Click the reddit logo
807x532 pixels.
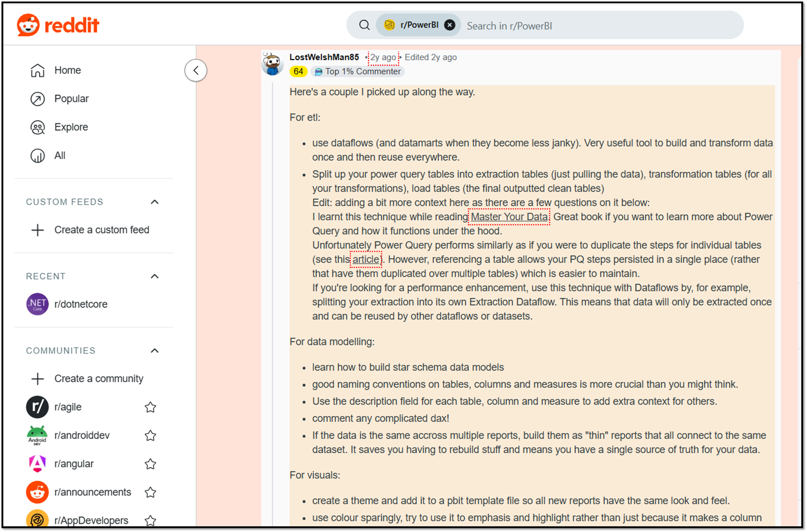click(x=58, y=25)
